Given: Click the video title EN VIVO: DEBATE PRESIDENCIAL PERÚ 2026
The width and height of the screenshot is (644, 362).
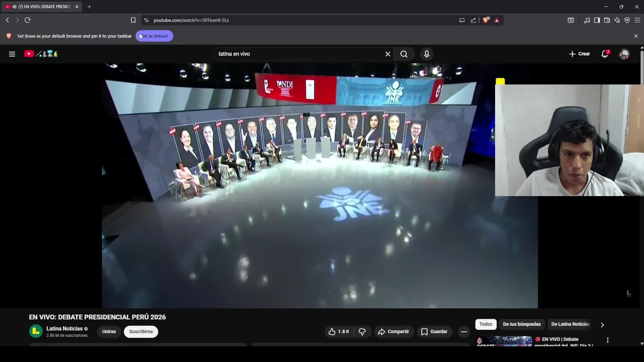Looking at the screenshot, I should 97,317.
